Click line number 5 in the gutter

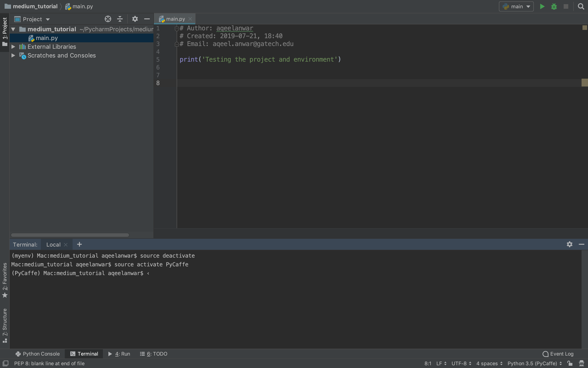(x=158, y=59)
